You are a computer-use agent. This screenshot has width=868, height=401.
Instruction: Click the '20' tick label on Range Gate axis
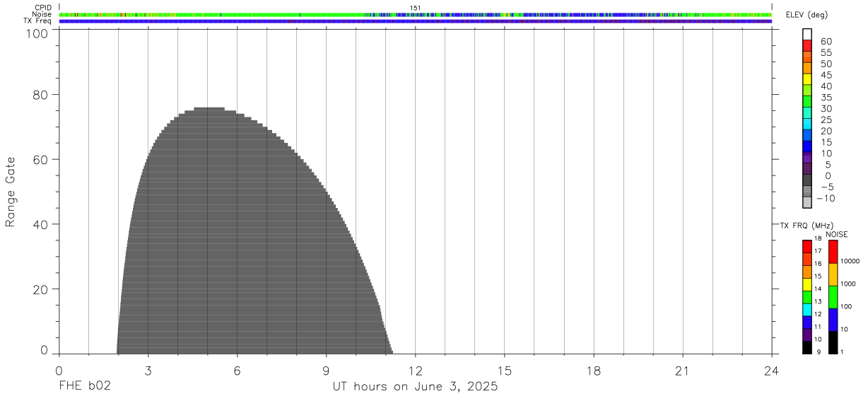point(42,290)
